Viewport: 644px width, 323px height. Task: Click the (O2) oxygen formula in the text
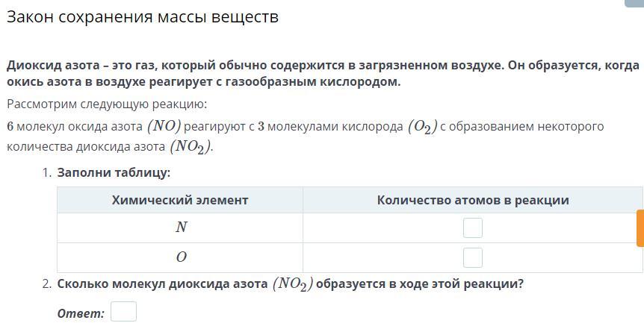click(x=422, y=127)
